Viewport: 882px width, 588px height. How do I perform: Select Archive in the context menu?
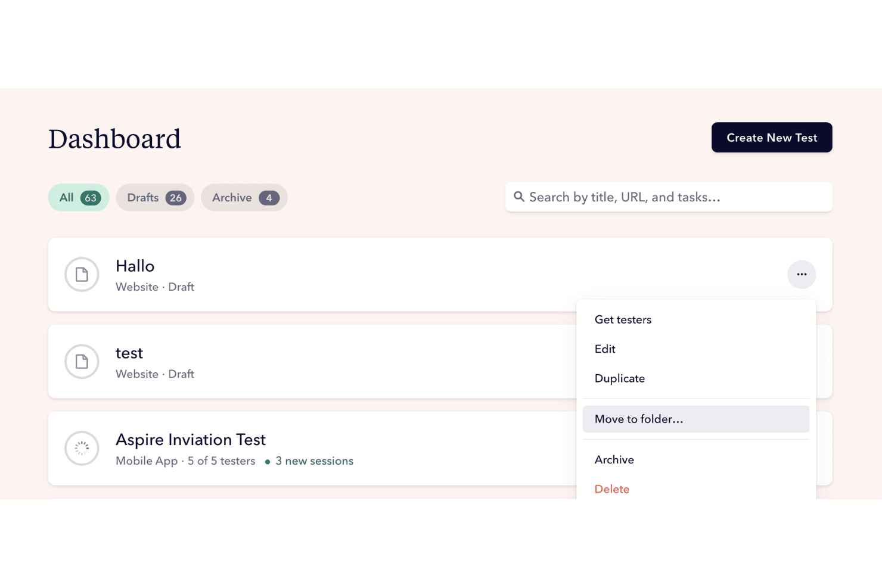[695, 460]
